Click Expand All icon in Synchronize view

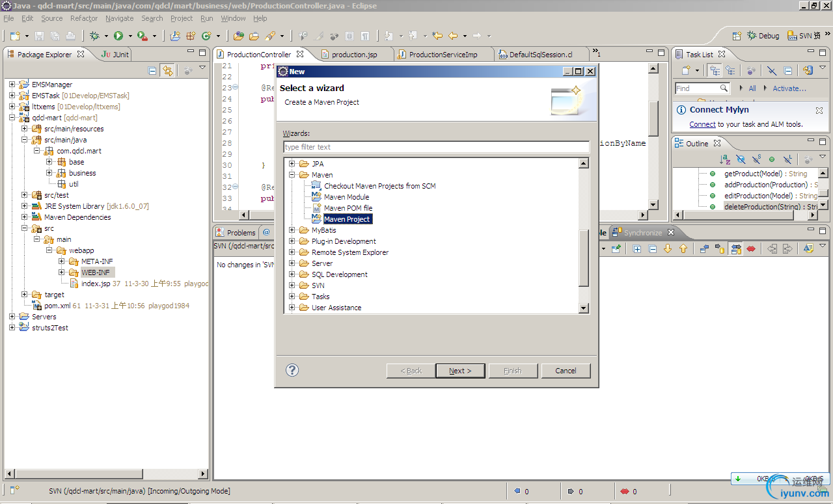[x=637, y=248]
